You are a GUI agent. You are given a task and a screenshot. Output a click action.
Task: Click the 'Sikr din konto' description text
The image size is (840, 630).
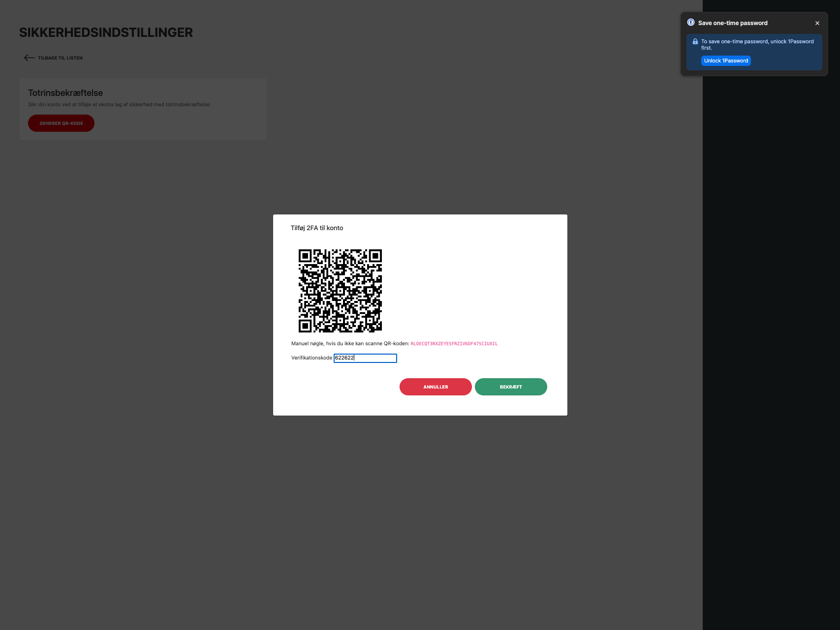coord(119,105)
